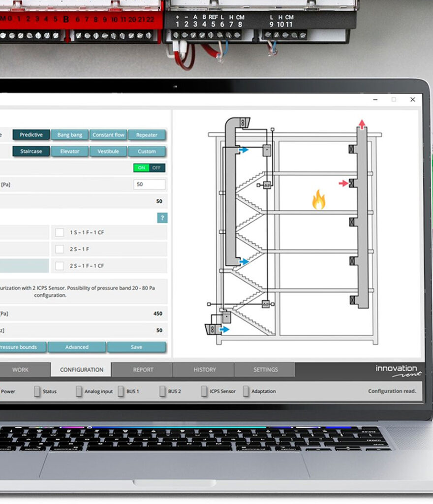
Task: Tick the 2 S – 1 F – 1 CF checkbox
Action: coord(60,266)
